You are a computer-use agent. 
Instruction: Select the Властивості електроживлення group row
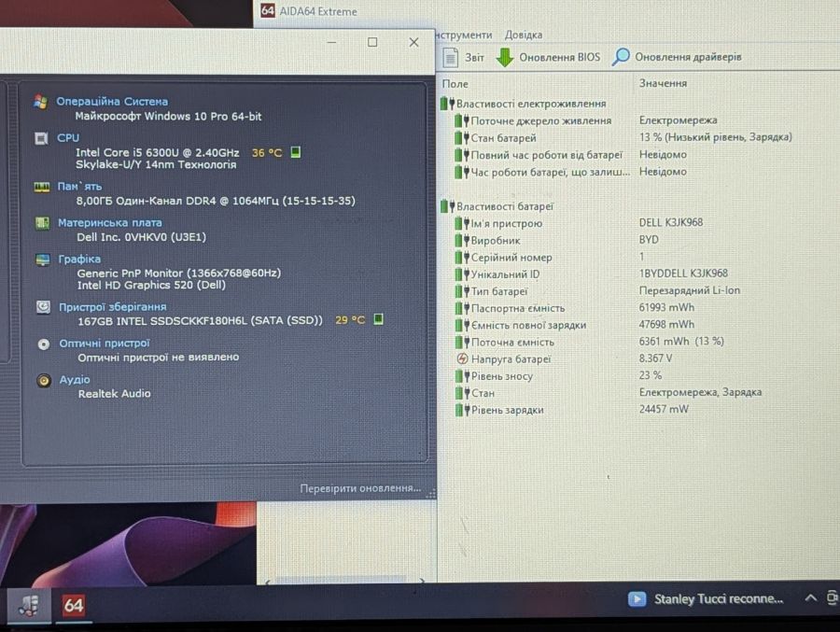tap(524, 104)
